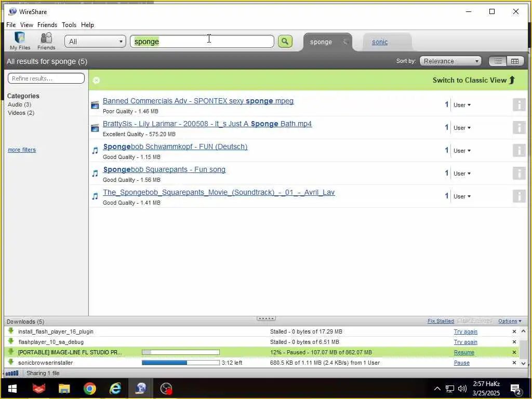Expand User dropdown for Banned Commercials
532x399 pixels.
pyautogui.click(x=462, y=105)
